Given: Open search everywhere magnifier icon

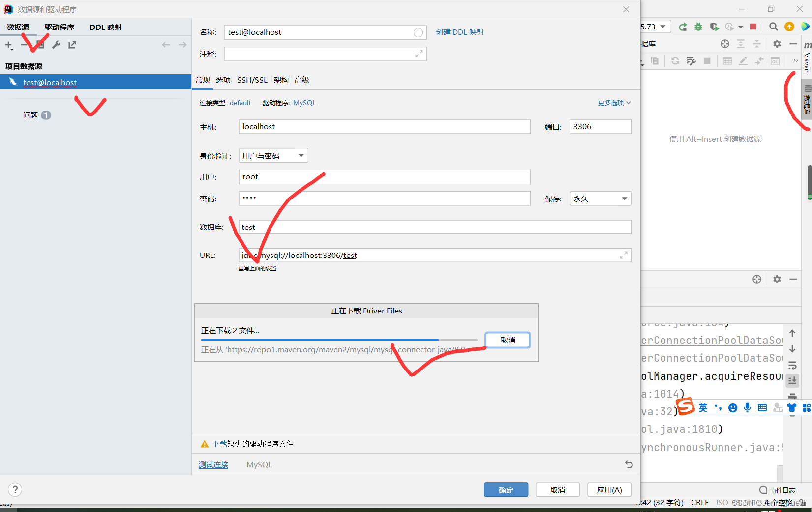Looking at the screenshot, I should (773, 27).
